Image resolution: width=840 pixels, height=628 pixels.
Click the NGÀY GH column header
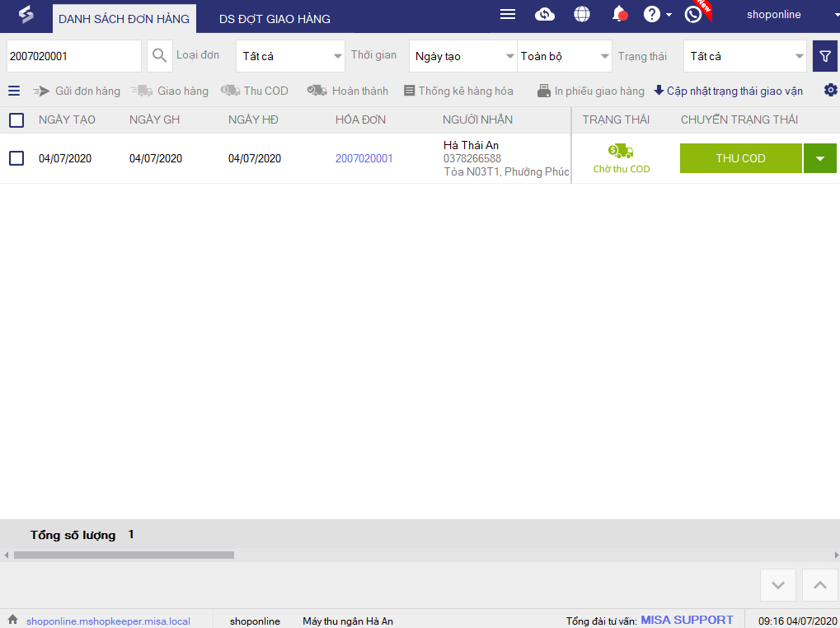click(x=154, y=120)
